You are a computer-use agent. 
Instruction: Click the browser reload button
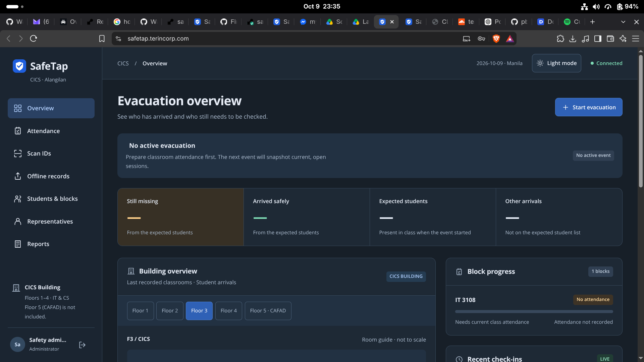coord(34,39)
